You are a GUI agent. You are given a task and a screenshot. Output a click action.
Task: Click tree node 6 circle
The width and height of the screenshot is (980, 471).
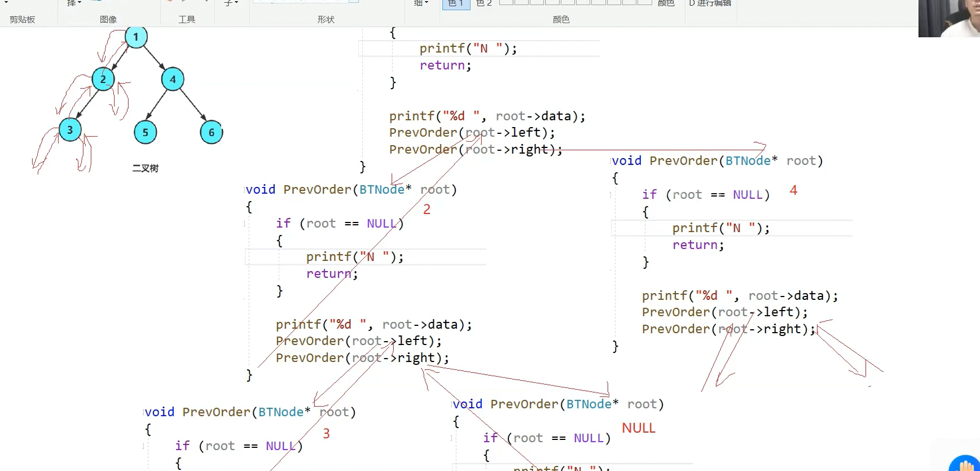[x=212, y=132]
